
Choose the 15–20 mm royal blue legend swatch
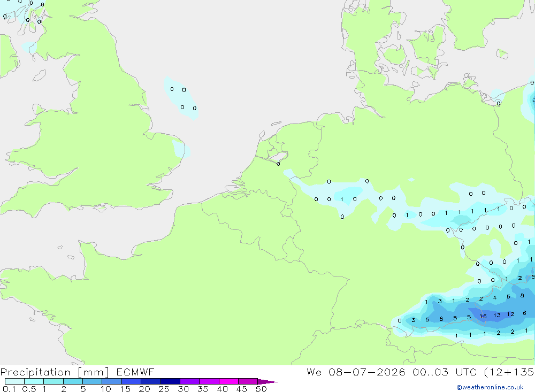click(x=131, y=381)
